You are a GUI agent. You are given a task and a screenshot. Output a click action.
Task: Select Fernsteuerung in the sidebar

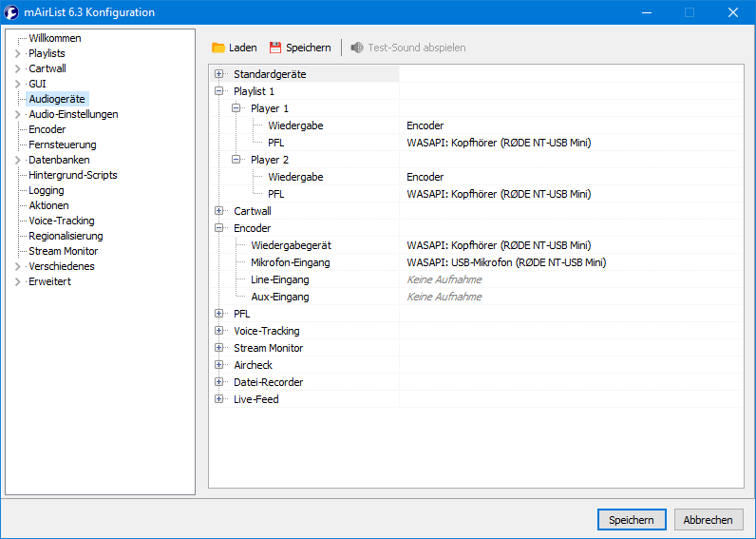pyautogui.click(x=62, y=144)
